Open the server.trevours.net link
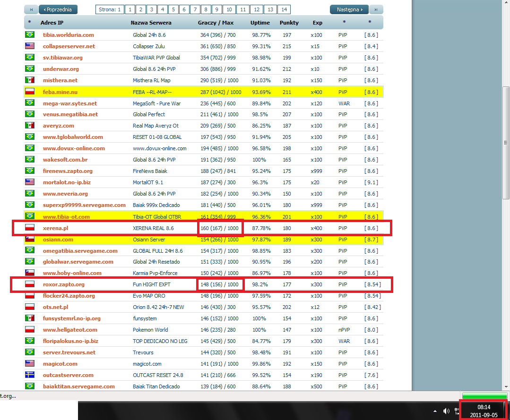The image size is (510, 420). click(x=69, y=352)
